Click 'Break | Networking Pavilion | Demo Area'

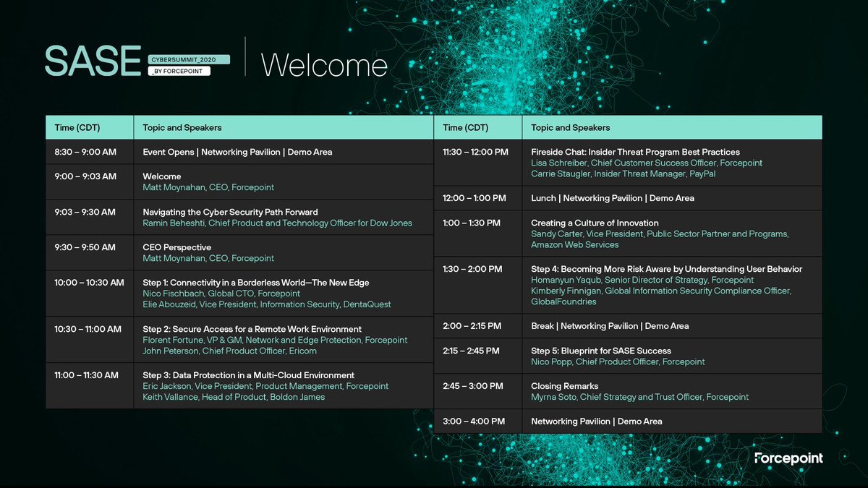610,326
